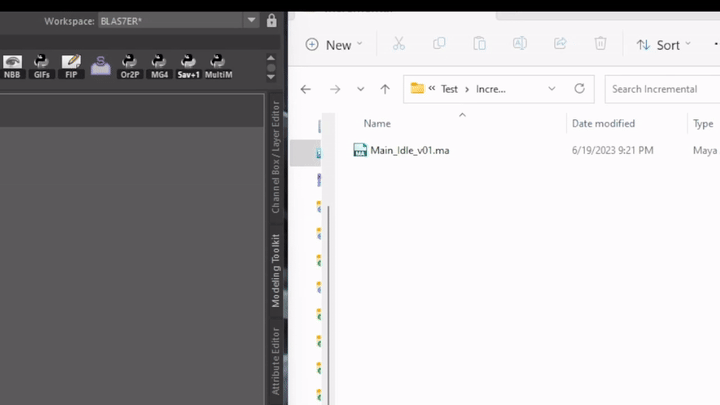Viewport: 720px width, 405px height.
Task: Sort by Date modified column header
Action: (603, 124)
